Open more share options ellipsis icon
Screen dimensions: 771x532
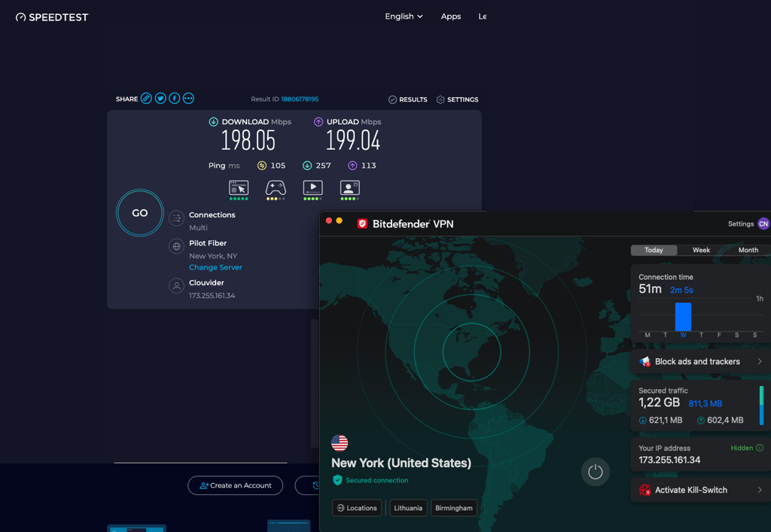188,99
